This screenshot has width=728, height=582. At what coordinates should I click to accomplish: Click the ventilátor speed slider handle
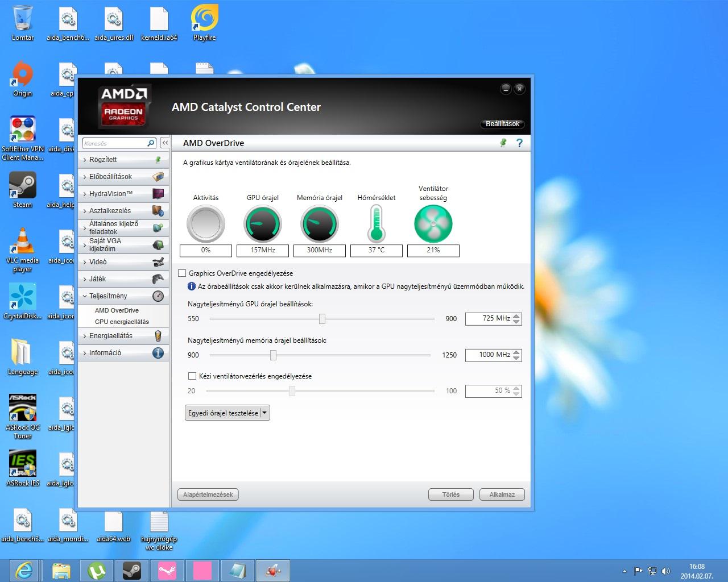(292, 391)
